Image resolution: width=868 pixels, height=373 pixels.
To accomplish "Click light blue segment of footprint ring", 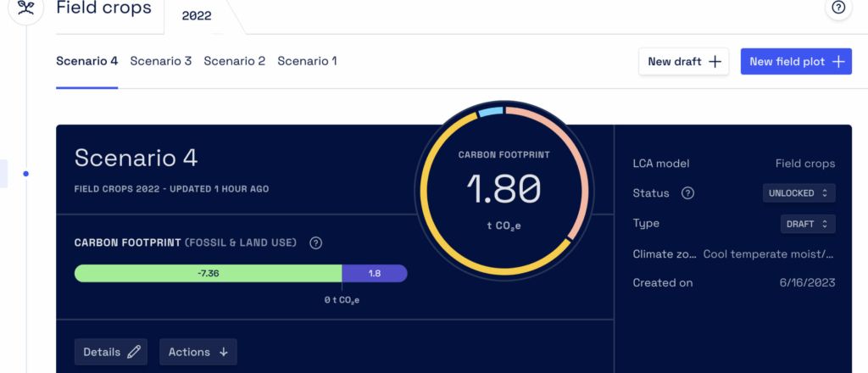I will coord(491,112).
